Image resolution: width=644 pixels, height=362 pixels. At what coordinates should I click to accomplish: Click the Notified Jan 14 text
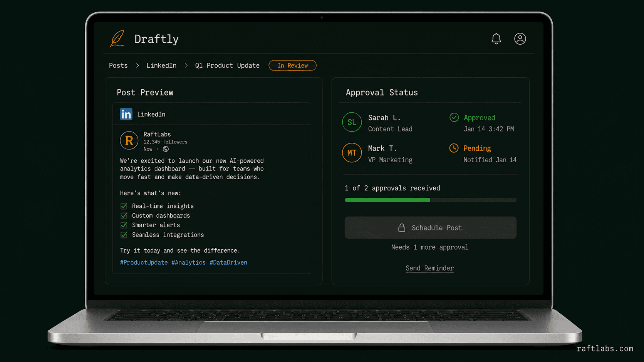click(490, 160)
